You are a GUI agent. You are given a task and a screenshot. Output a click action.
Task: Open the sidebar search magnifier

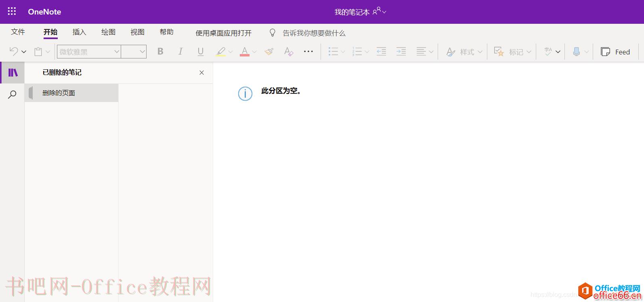coord(13,94)
